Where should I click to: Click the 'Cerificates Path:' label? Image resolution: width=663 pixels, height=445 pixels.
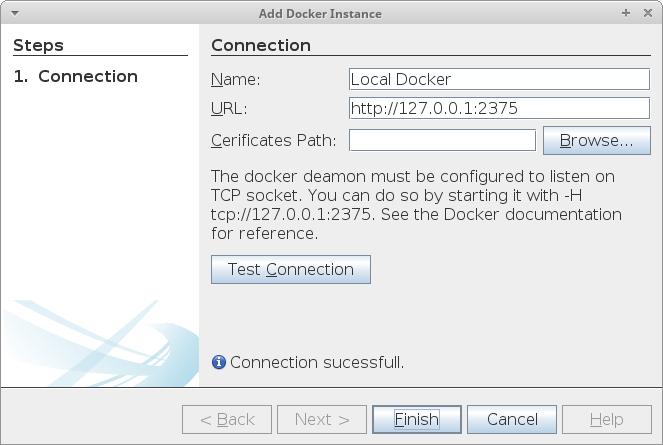point(274,140)
